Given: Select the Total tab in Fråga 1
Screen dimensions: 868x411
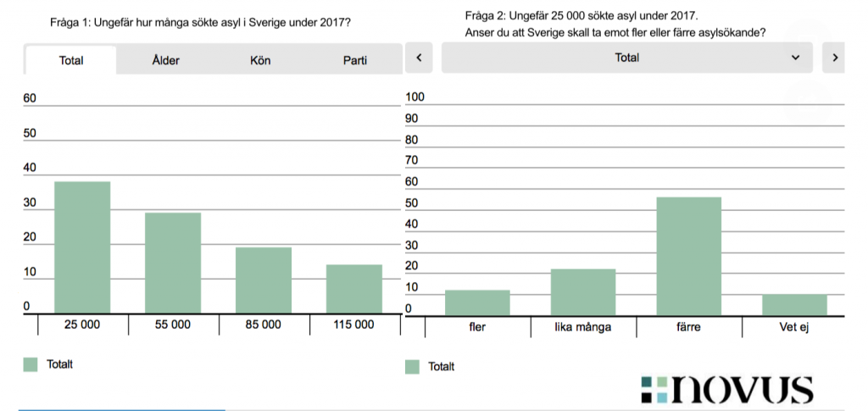Looking at the screenshot, I should coord(71,61).
